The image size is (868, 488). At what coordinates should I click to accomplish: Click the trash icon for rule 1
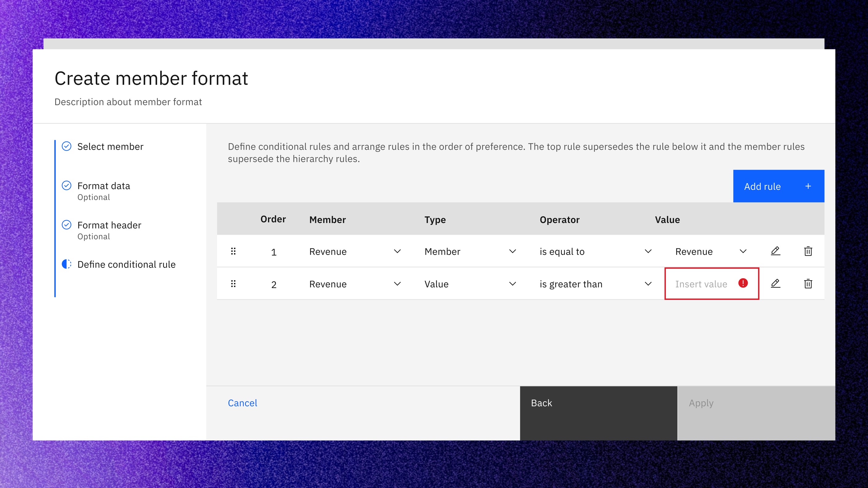coord(808,251)
